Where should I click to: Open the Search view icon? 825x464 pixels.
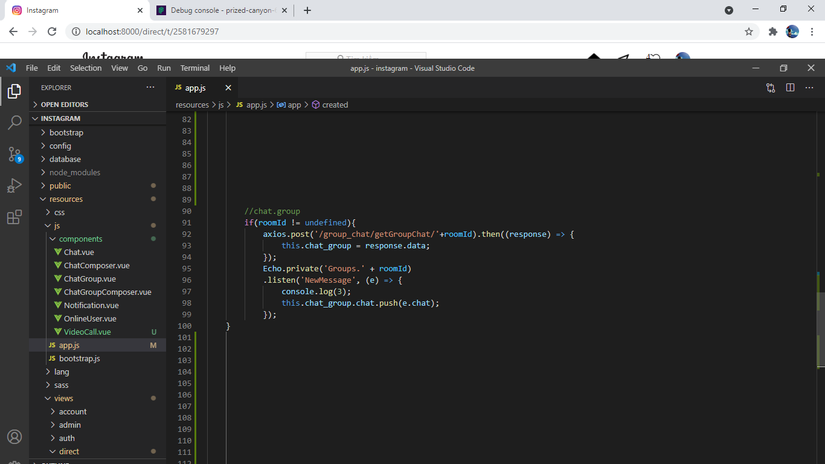tap(14, 122)
